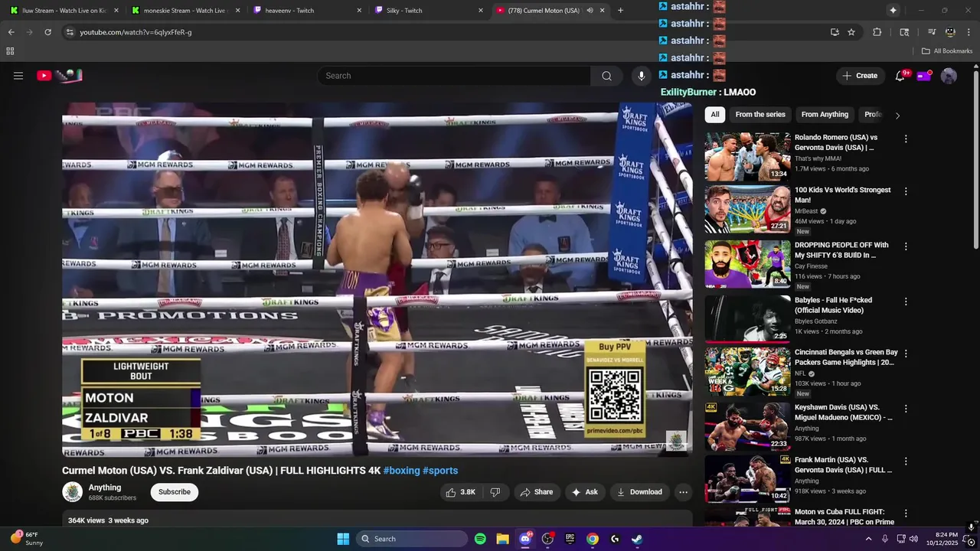This screenshot has height=551, width=980.
Task: Open options for Babyles Fall video
Action: (906, 302)
